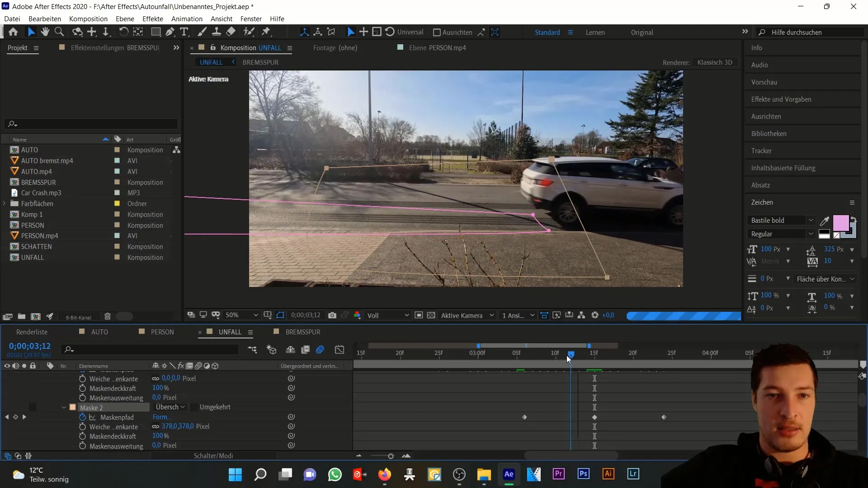The image size is (868, 488).
Task: Switch to the BREMSSPUR timeline tab
Action: click(302, 332)
